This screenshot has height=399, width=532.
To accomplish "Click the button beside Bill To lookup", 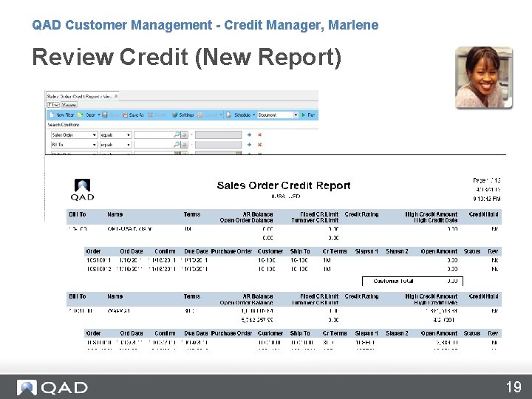I will tap(184, 145).
